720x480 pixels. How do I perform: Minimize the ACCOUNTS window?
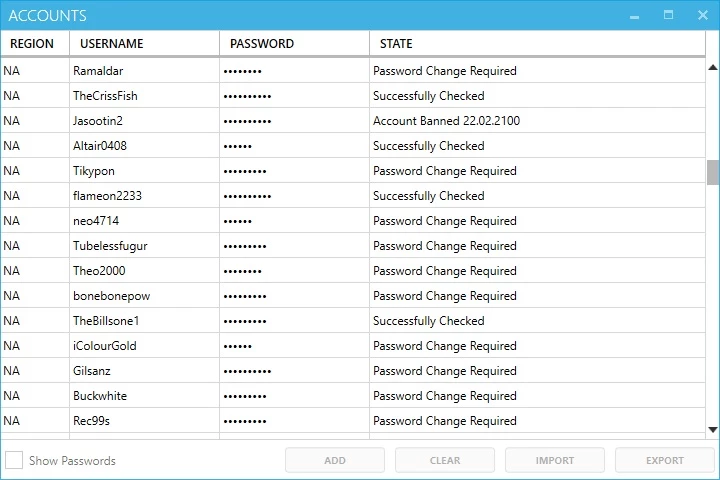[x=635, y=16]
